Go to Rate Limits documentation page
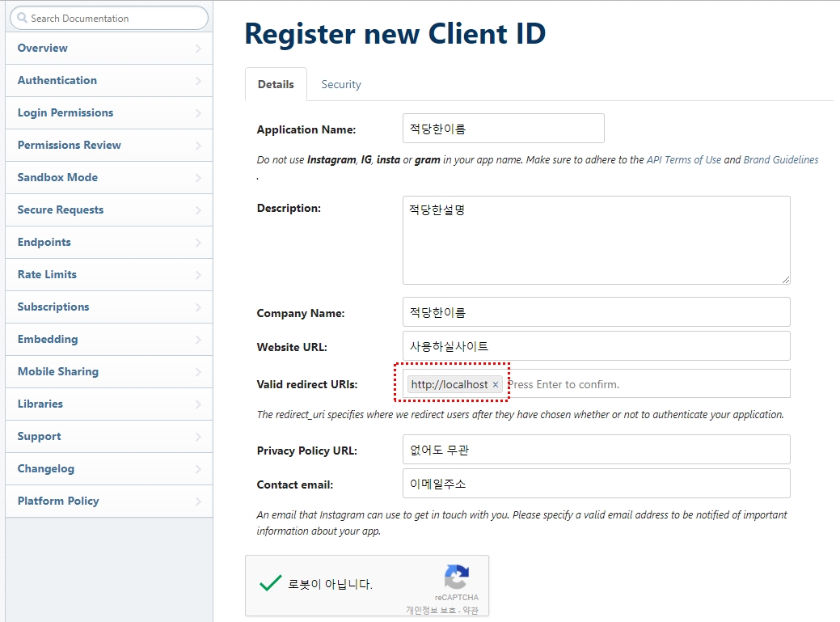The width and height of the screenshot is (840, 622). [47, 275]
